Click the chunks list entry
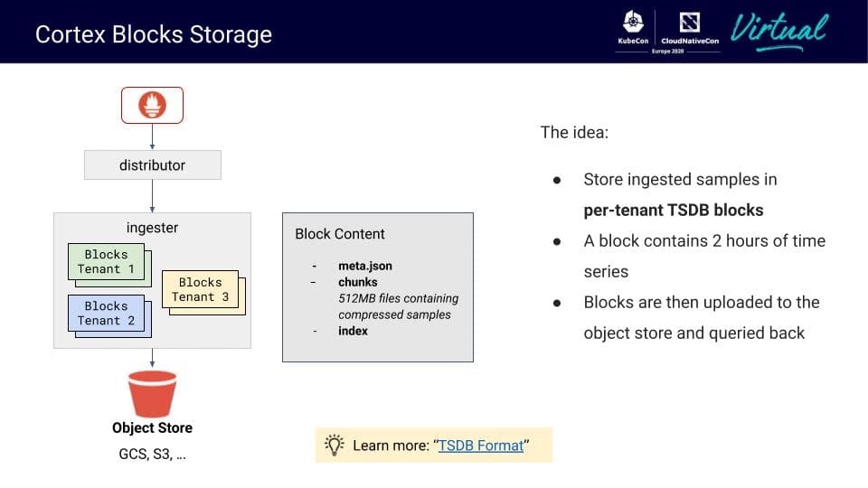The height and width of the screenshot is (488, 868). (x=358, y=282)
